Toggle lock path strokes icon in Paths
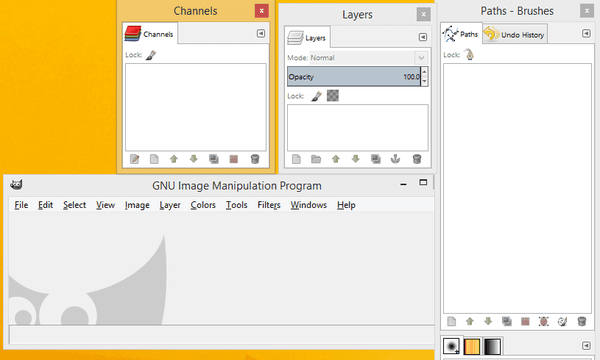Viewport: 600px width, 360px height. [469, 55]
